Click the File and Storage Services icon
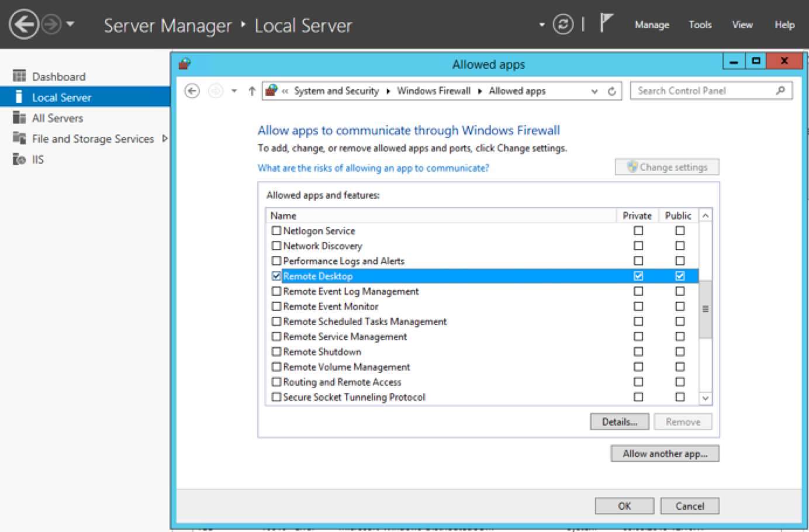The height and width of the screenshot is (532, 809). 19,138
